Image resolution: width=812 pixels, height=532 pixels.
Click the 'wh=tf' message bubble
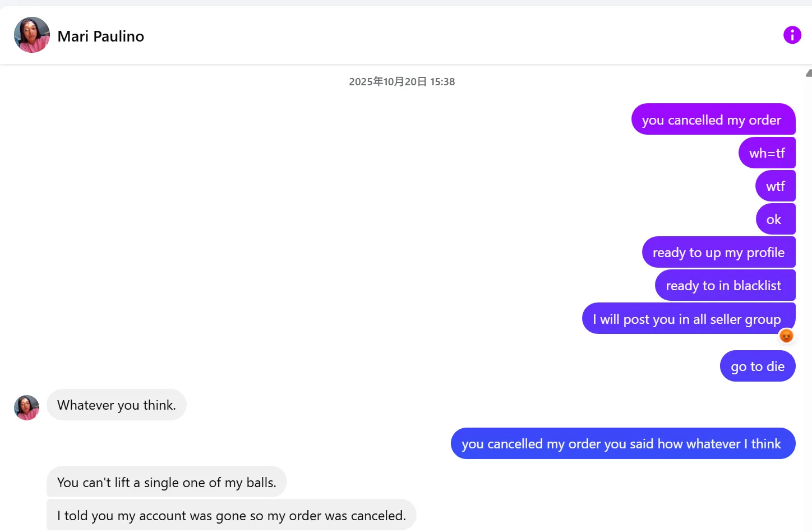coord(767,153)
